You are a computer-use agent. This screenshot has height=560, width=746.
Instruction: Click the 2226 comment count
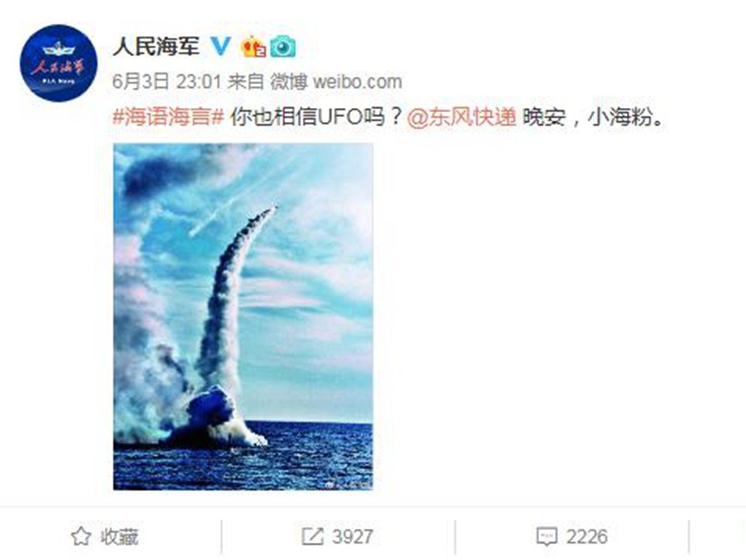587,536
